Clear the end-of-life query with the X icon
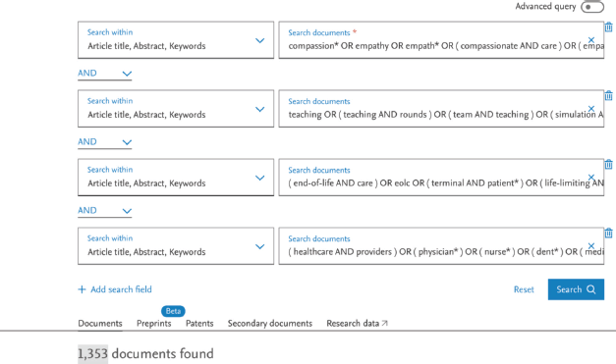This screenshot has width=616, height=364. tap(590, 178)
